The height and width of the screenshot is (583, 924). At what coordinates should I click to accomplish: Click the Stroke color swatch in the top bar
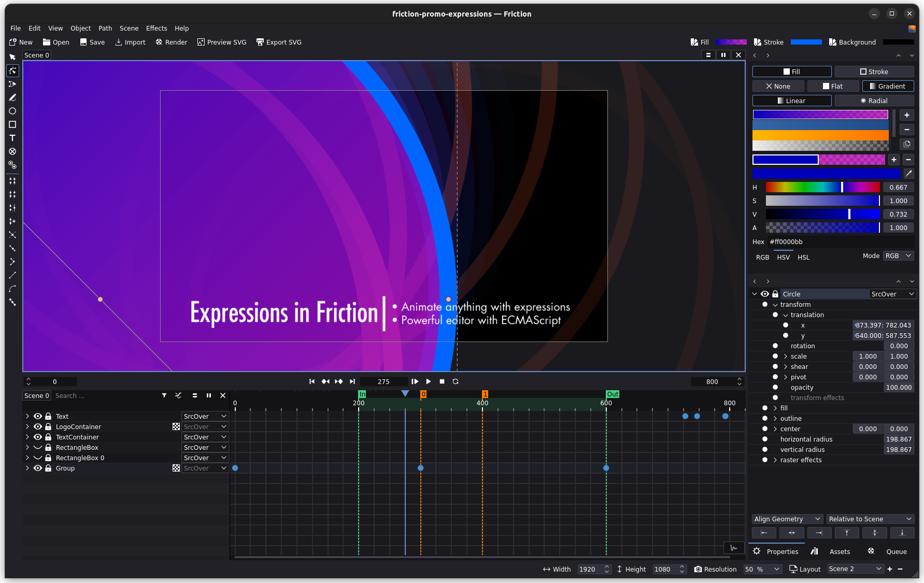(806, 42)
